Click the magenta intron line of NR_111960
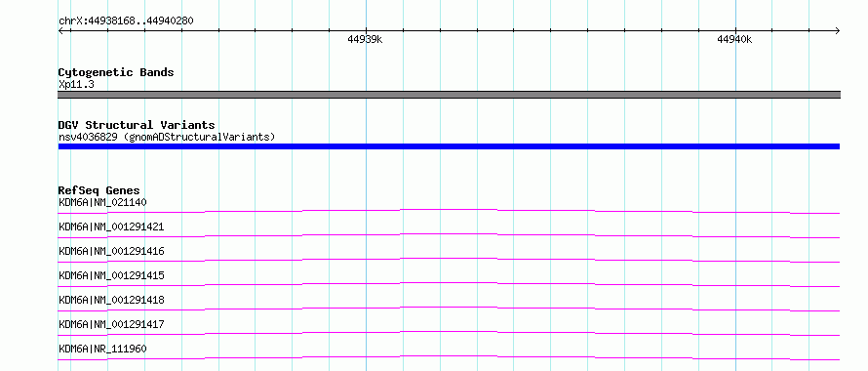868x371 pixels. 449,356
